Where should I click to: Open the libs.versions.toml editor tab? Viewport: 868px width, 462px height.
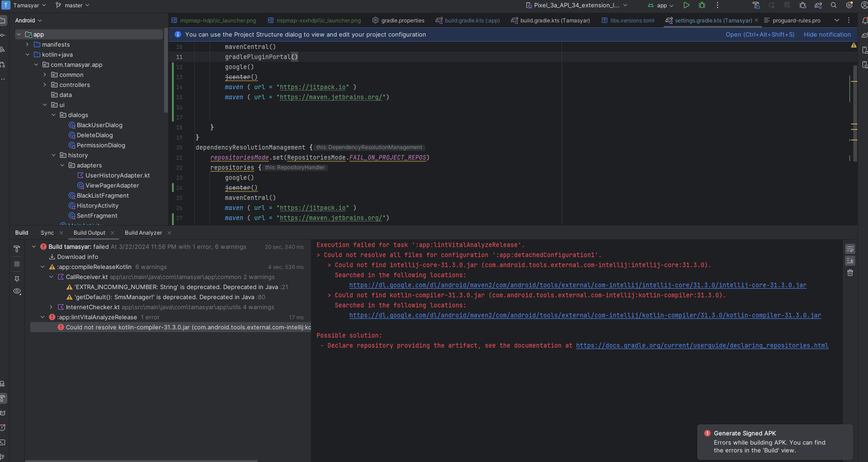click(x=632, y=21)
